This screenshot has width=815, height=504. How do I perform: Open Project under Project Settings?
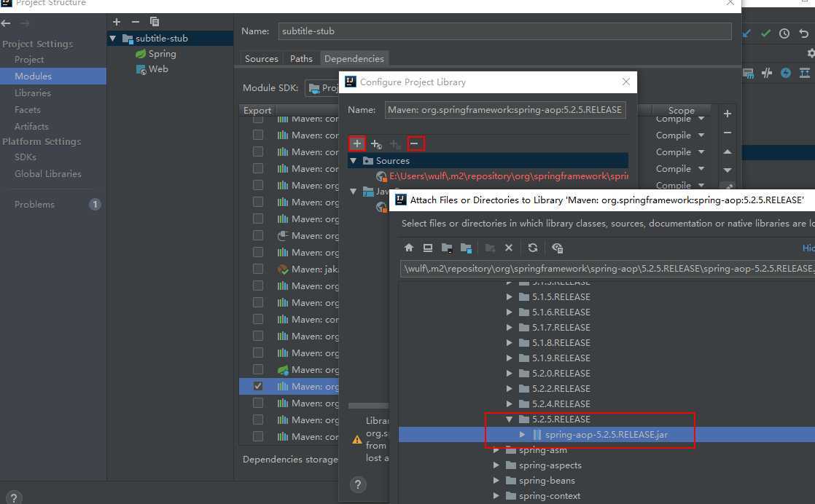(x=29, y=60)
